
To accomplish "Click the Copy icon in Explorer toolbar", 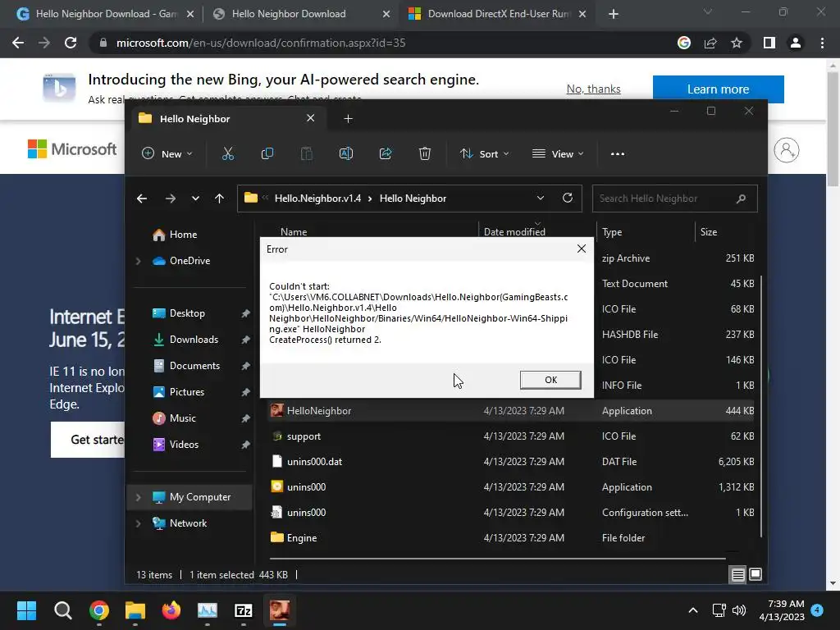I will [267, 153].
